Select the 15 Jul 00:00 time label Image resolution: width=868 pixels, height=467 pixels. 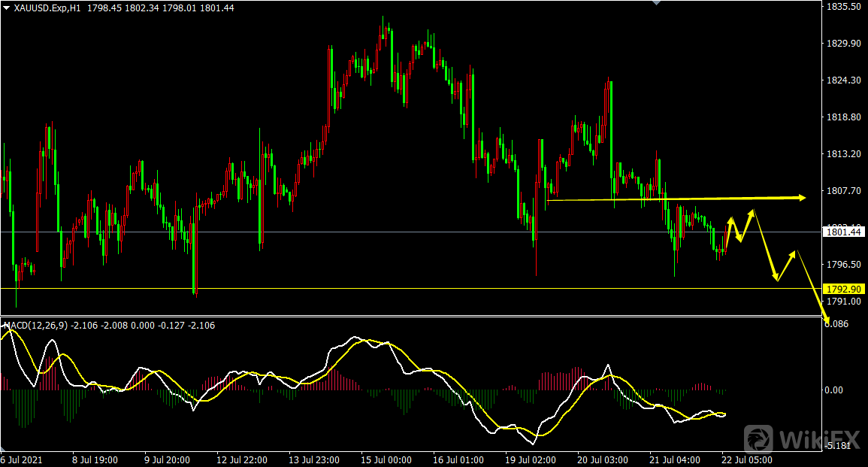point(386,459)
